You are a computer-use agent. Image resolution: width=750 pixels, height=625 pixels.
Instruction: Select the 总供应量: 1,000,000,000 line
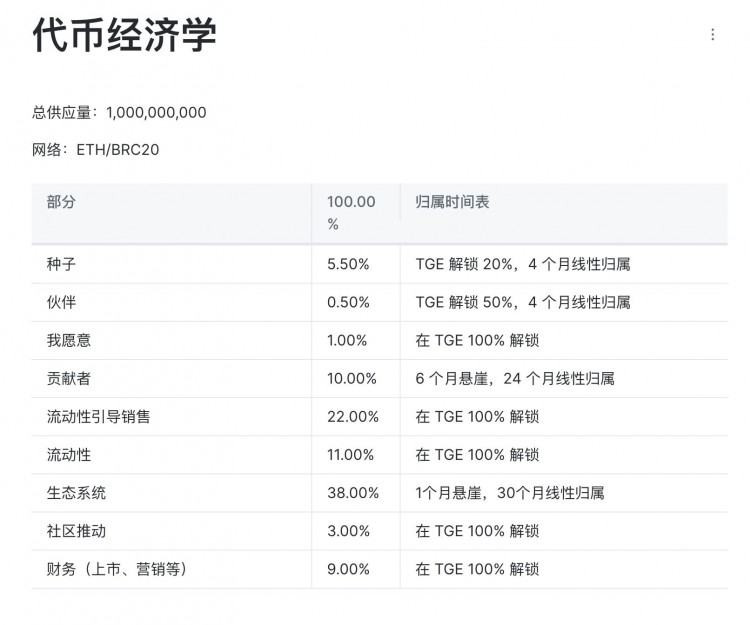coord(119,112)
